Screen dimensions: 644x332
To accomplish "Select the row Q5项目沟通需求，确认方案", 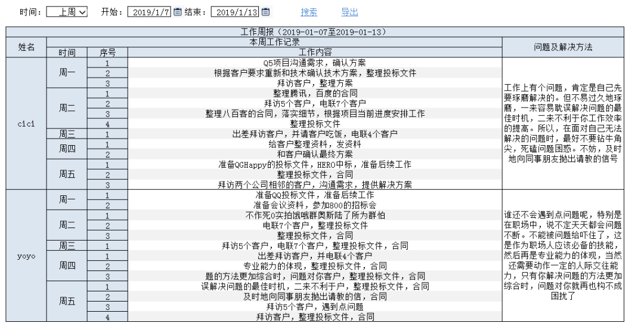I will (x=314, y=63).
